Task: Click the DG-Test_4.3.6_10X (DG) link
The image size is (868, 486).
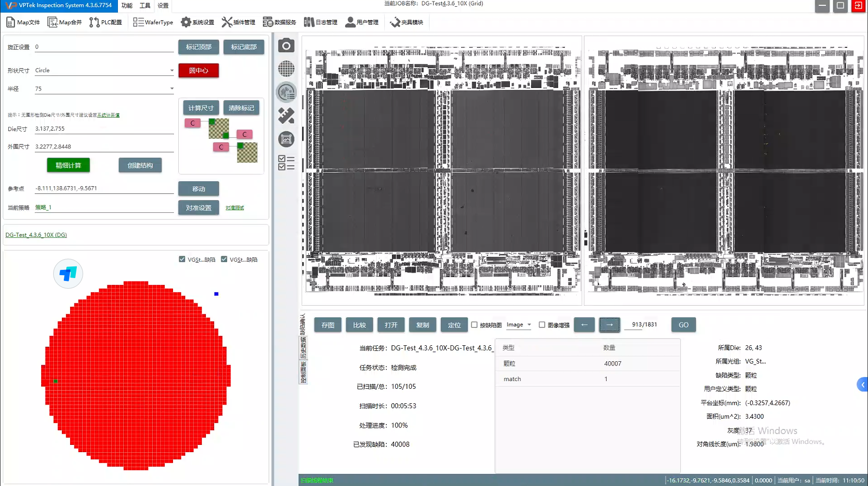Action: [36, 235]
